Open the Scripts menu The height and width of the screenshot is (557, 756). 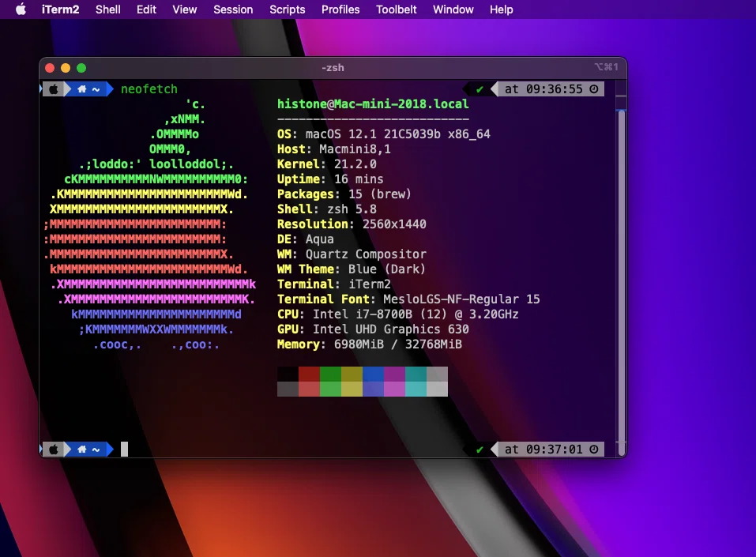(288, 9)
